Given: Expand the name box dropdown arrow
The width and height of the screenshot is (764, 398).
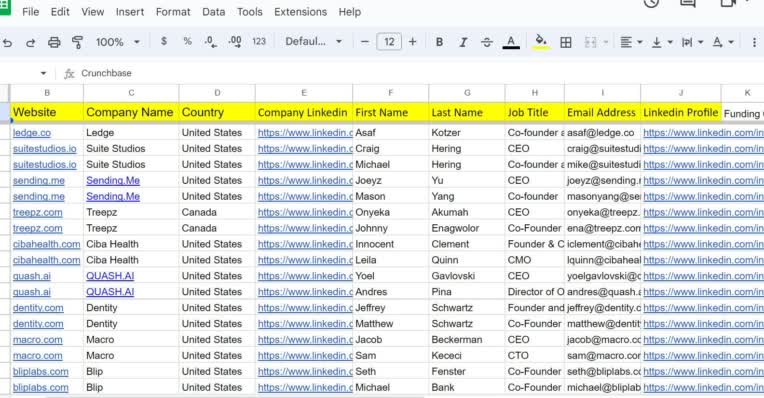Looking at the screenshot, I should click(x=43, y=73).
